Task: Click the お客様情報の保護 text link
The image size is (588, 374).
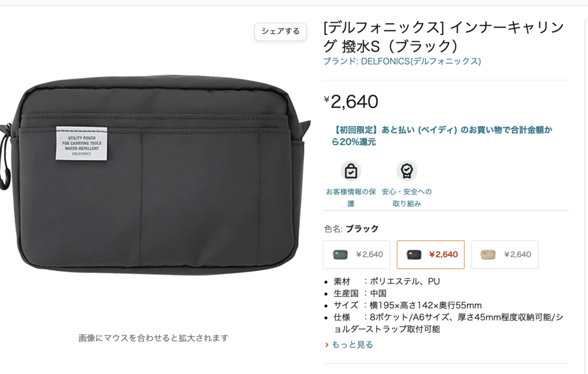Action: [351, 197]
